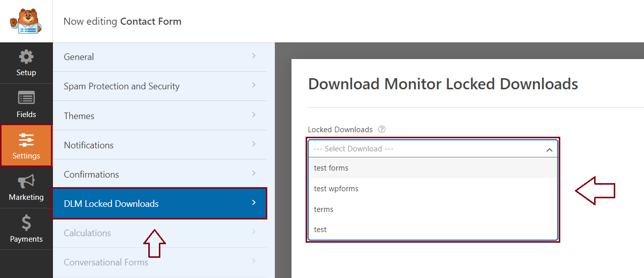Click the Locked Downloads field label
The image size is (644, 278).
coord(340,129)
